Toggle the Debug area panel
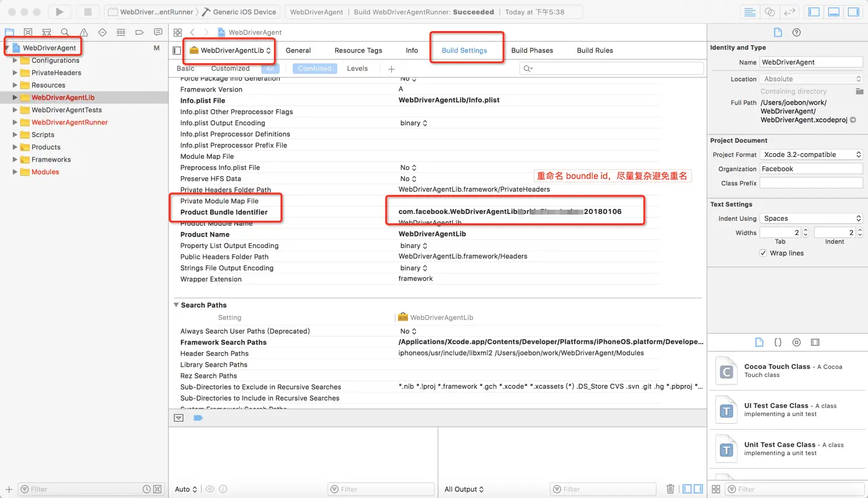The width and height of the screenshot is (868, 498). [x=834, y=12]
